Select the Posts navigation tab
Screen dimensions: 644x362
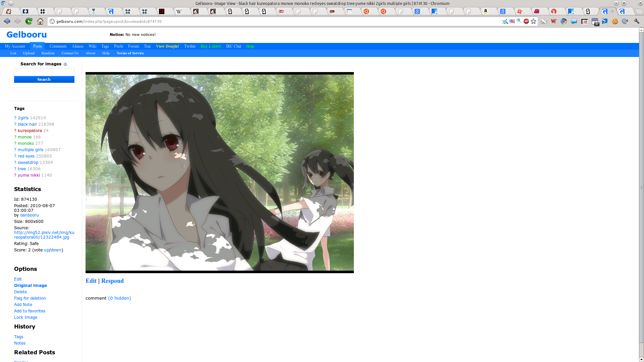[37, 46]
